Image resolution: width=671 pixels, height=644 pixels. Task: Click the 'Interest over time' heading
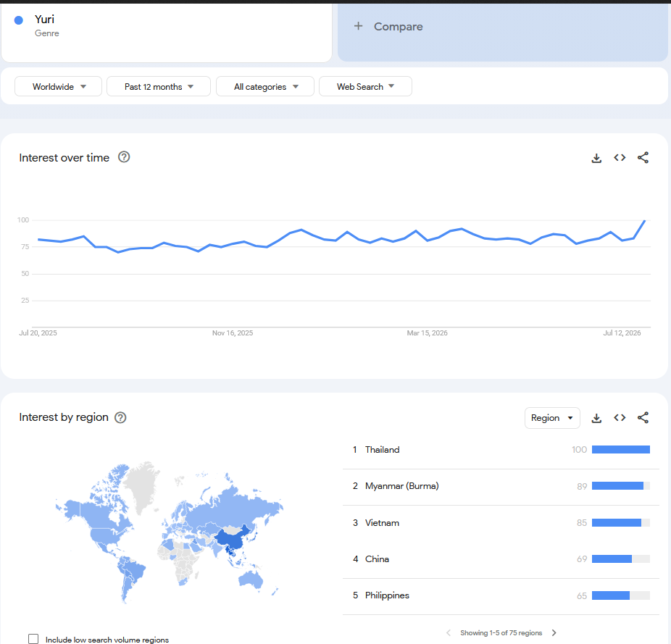pos(64,158)
